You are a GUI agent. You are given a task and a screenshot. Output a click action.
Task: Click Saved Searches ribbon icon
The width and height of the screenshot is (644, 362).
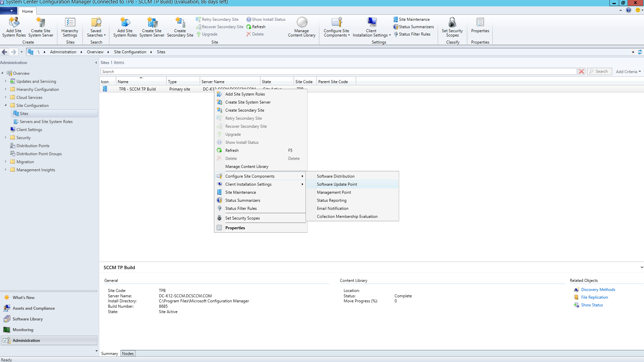click(96, 23)
